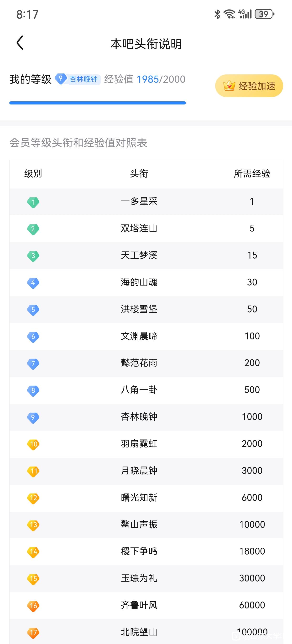Tap the orange level 16 badge
The width and height of the screenshot is (292, 644).
33,606
